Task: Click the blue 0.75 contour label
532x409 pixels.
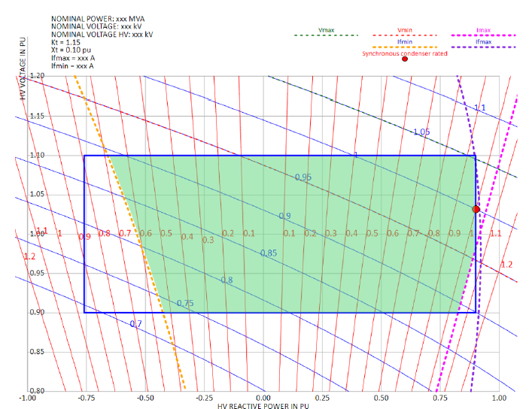Action: point(185,304)
